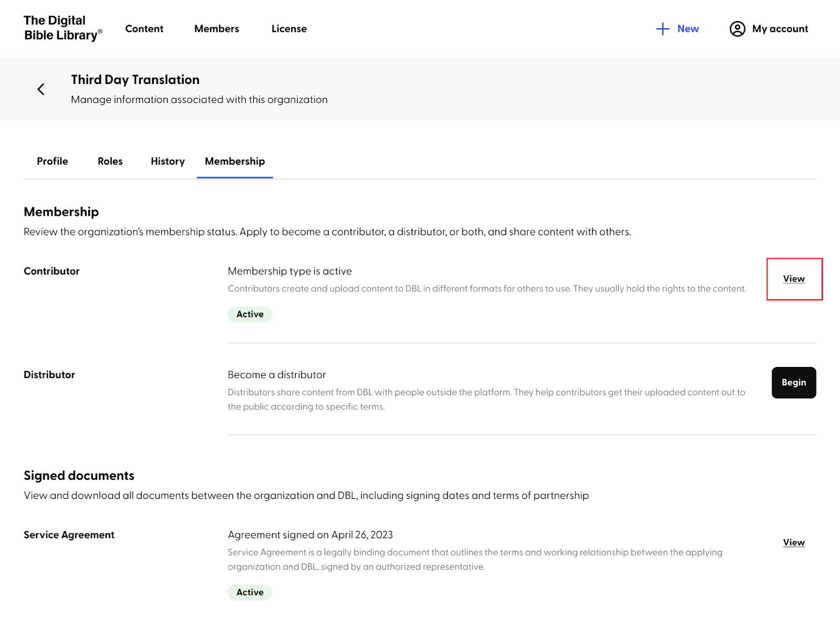
Task: Click the back arrow chevron icon
Action: (41, 89)
